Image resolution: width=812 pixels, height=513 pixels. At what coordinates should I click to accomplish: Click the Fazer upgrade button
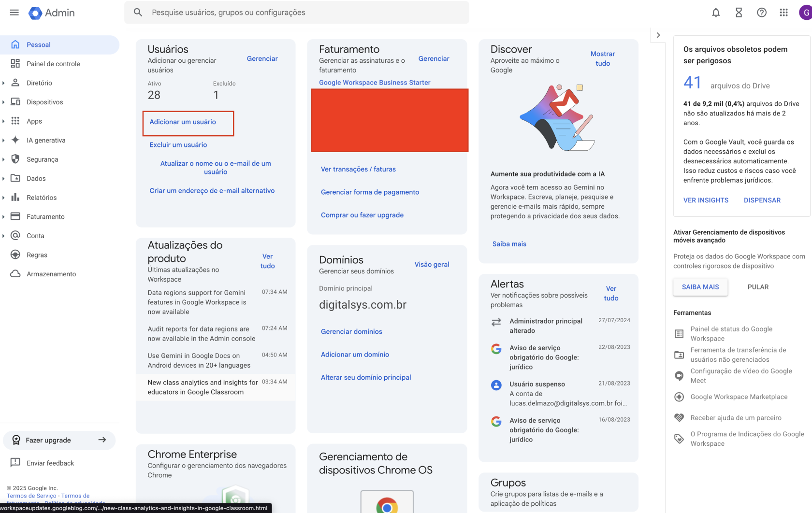click(x=59, y=440)
